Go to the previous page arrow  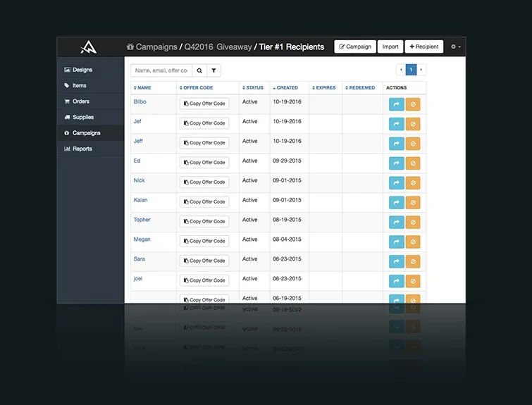tap(401, 70)
